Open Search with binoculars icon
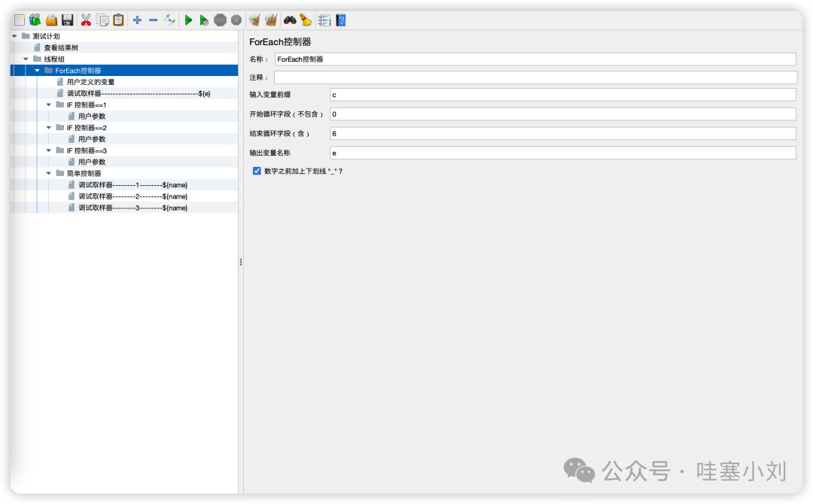The height and width of the screenshot is (504, 813). coord(290,20)
